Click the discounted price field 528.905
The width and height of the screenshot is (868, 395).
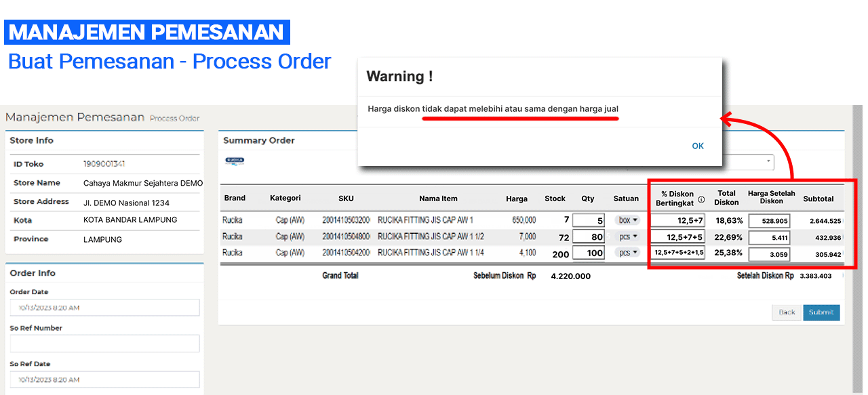tap(769, 221)
